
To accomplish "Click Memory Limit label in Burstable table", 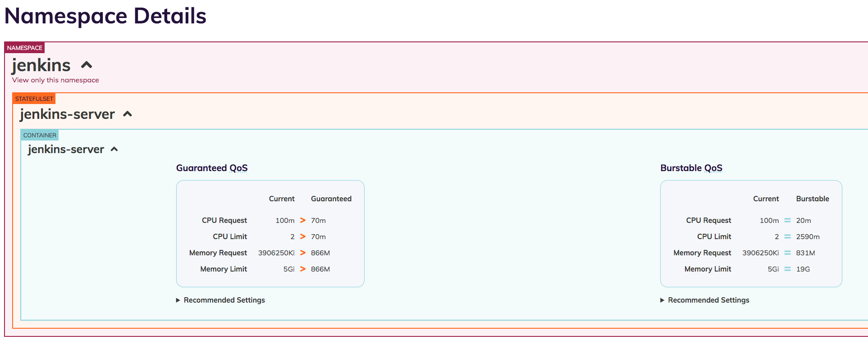I will (708, 269).
